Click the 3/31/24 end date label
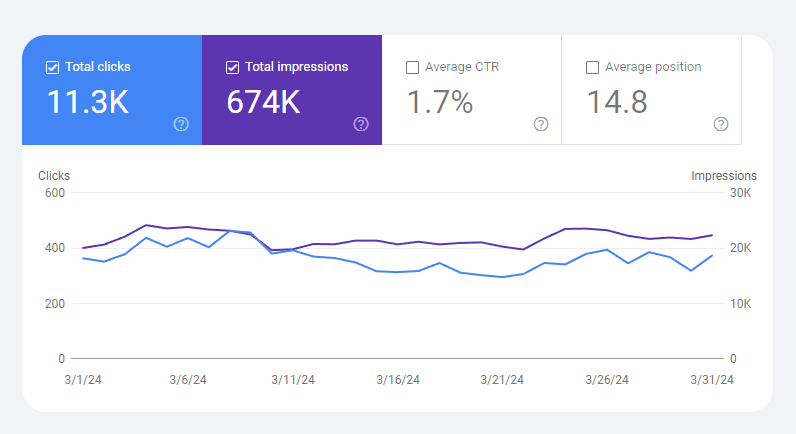The height and width of the screenshot is (434, 796). 713,380
